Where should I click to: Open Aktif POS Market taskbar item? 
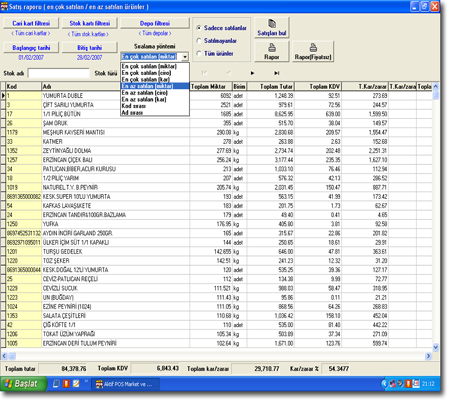[124, 384]
